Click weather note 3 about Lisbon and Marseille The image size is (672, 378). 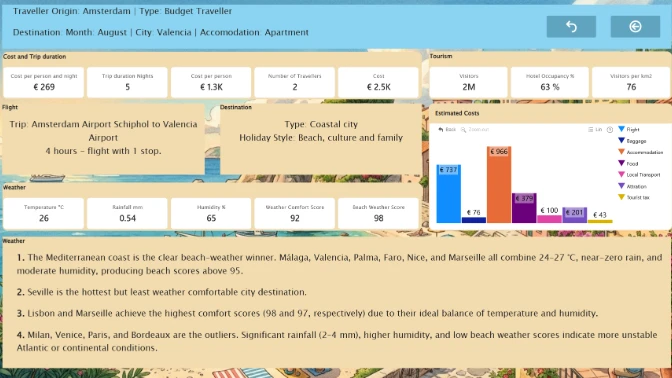pos(307,313)
